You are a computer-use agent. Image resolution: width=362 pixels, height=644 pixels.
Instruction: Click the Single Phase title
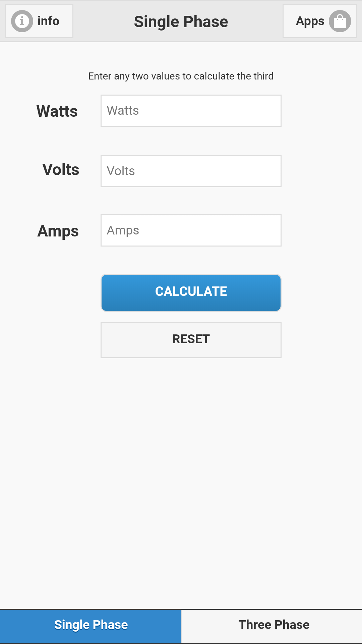tap(181, 21)
